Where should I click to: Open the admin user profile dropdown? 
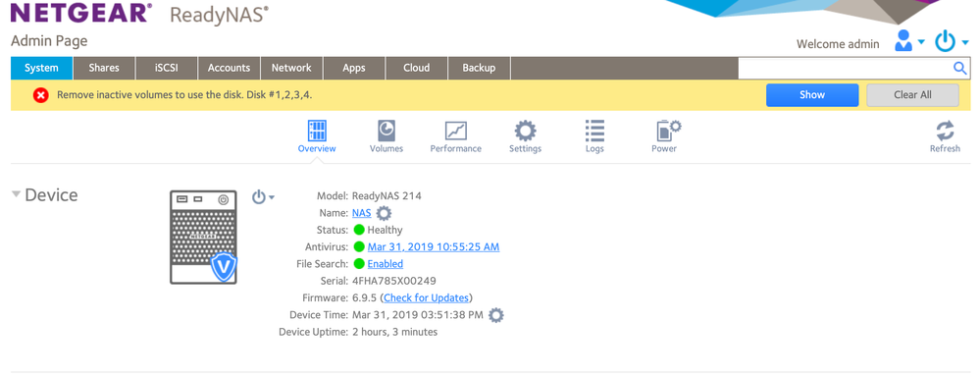(x=909, y=41)
